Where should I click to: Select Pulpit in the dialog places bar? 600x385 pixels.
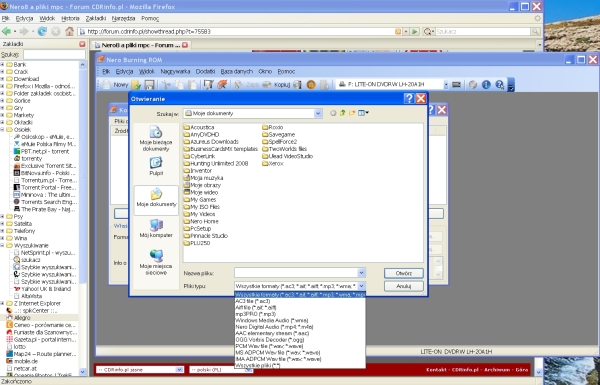[156, 166]
